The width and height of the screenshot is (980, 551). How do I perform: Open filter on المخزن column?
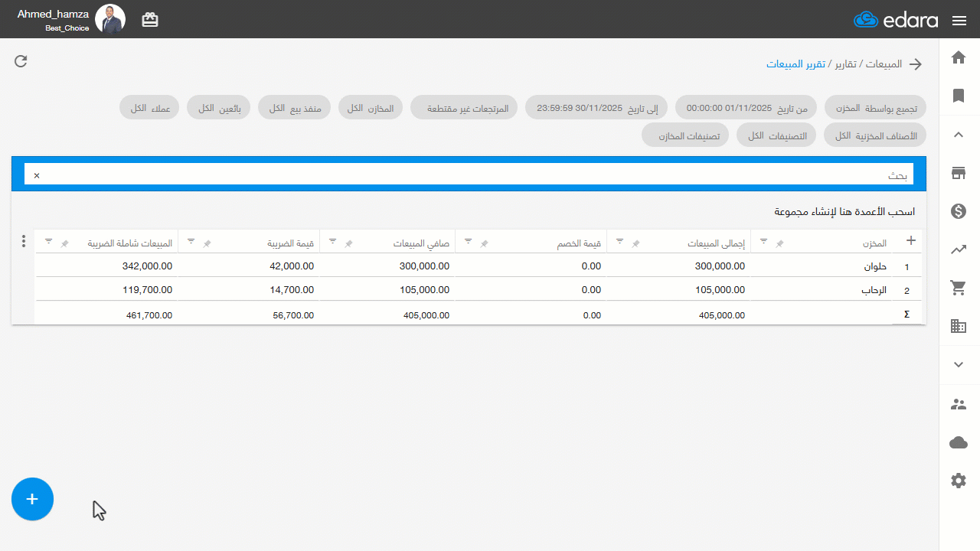763,241
